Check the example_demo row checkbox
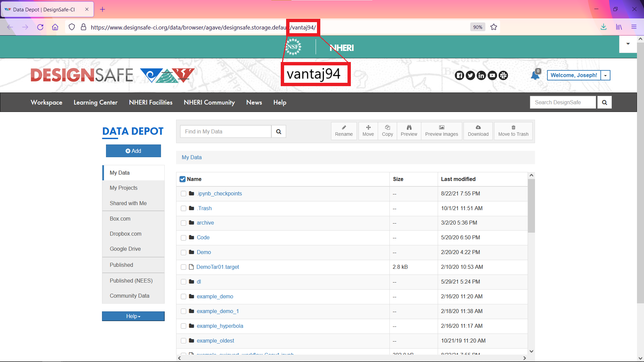The image size is (644, 362). (x=183, y=297)
